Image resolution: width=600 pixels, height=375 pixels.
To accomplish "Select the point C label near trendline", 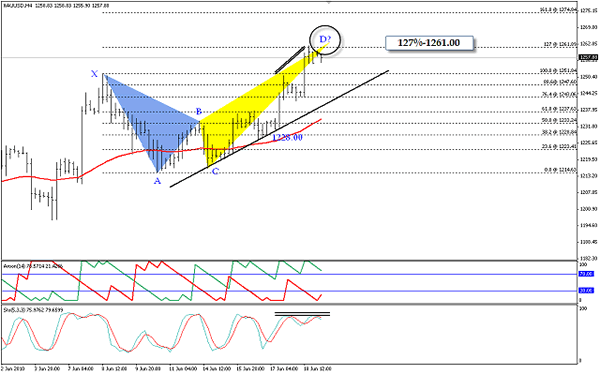I will click(x=215, y=171).
